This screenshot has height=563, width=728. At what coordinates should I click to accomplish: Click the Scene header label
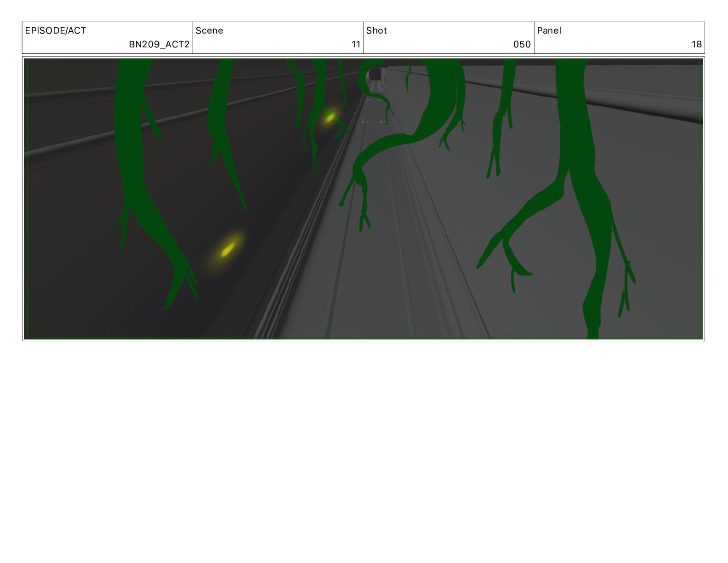pyautogui.click(x=210, y=31)
